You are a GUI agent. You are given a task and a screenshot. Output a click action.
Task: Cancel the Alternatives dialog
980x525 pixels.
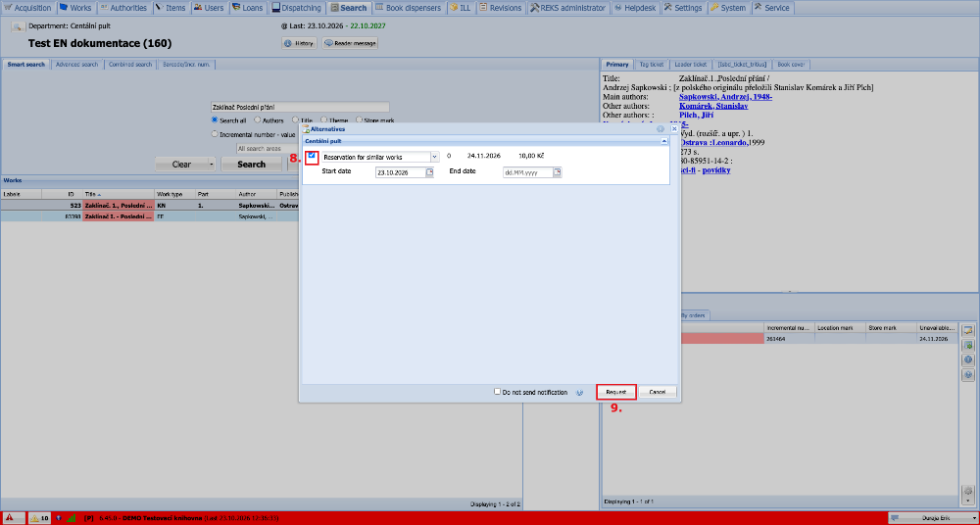pos(658,392)
